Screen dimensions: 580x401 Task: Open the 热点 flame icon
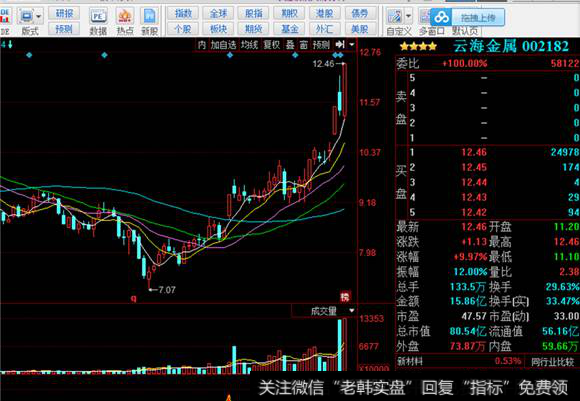125,17
